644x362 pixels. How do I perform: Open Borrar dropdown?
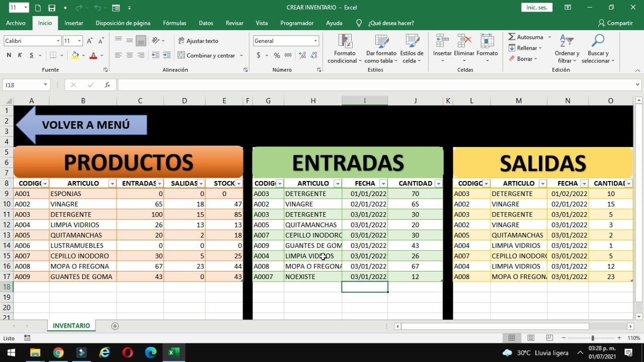[x=523, y=59]
